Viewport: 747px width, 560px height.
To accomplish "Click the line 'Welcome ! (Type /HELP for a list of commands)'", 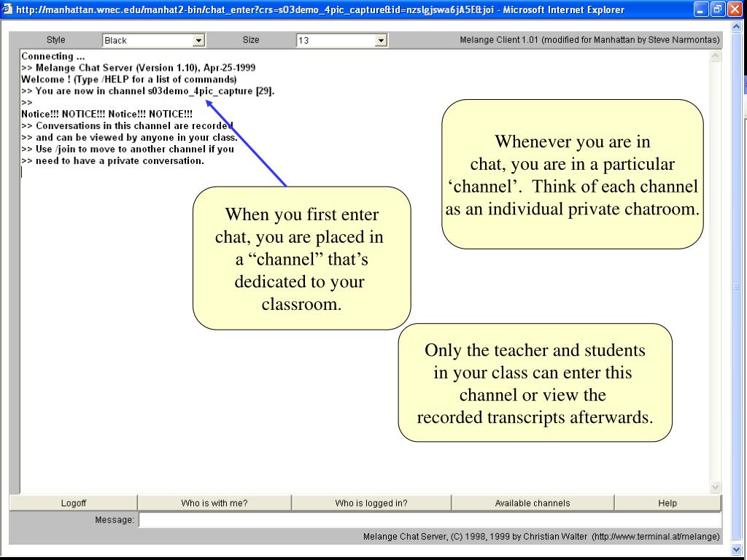I will [x=128, y=79].
